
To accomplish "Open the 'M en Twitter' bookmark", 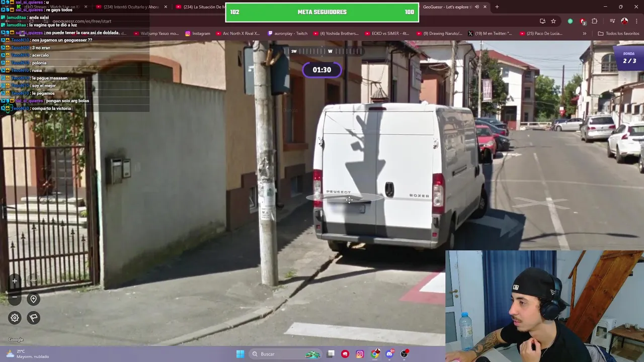I will tap(490, 34).
